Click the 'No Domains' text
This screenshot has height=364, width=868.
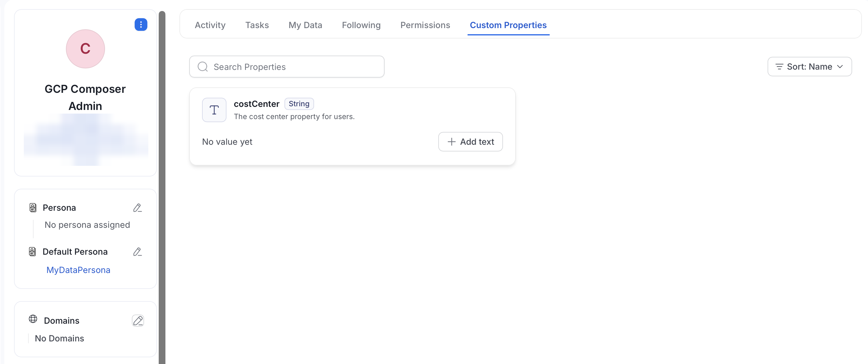[59, 338]
